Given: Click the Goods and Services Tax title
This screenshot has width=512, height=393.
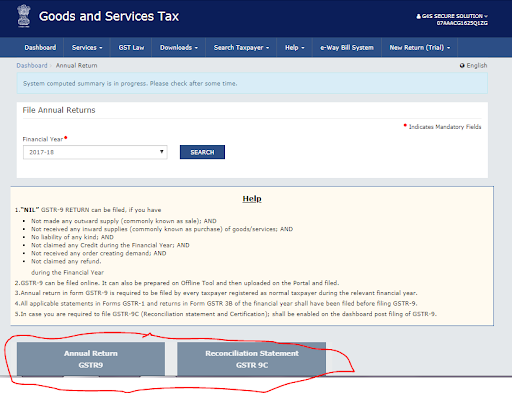Looking at the screenshot, I should point(109,16).
